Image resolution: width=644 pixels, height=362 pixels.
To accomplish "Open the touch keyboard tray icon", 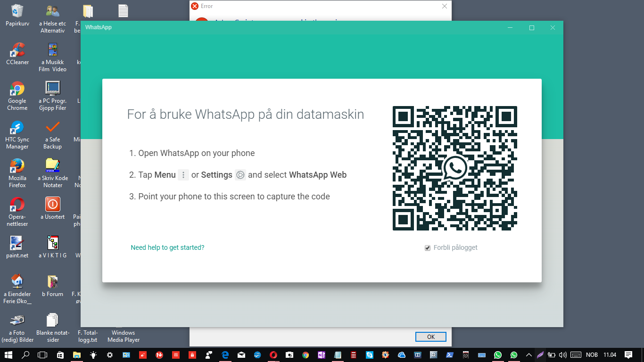I will click(x=576, y=354).
